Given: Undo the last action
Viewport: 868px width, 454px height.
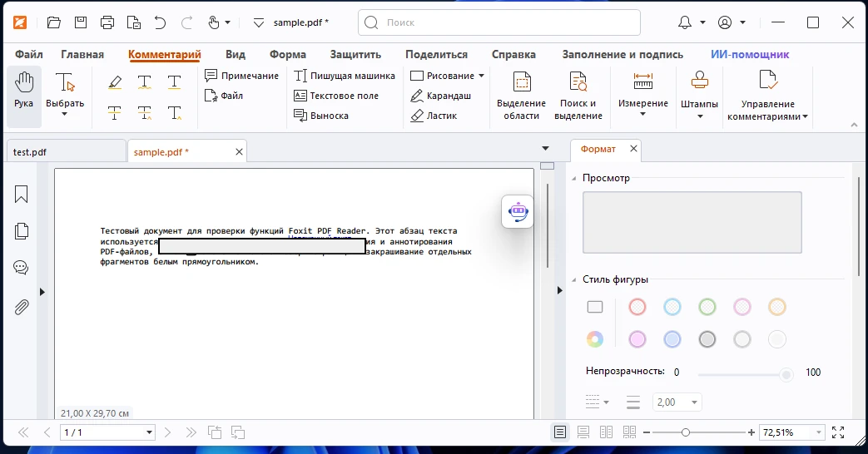Looking at the screenshot, I should (x=160, y=22).
